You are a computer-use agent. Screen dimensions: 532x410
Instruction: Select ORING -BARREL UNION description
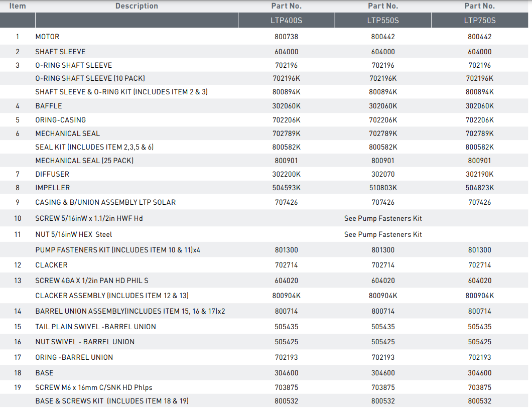[74, 357]
